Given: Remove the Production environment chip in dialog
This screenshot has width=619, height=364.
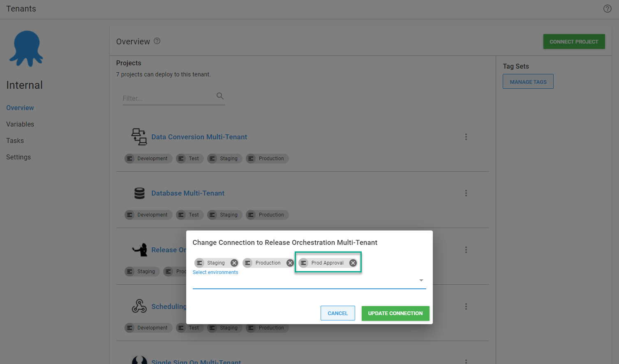Looking at the screenshot, I should click(290, 263).
